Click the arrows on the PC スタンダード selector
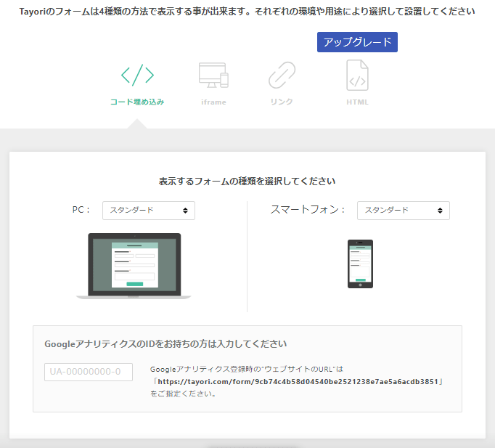Screen dimensions: 495x448 186,211
